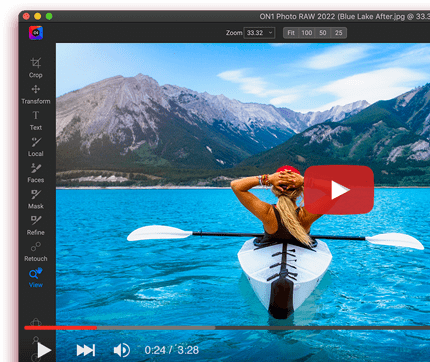Viewport: 430px width, 362px height.
Task: Click the red YouTube play button overlay
Action: (x=339, y=190)
